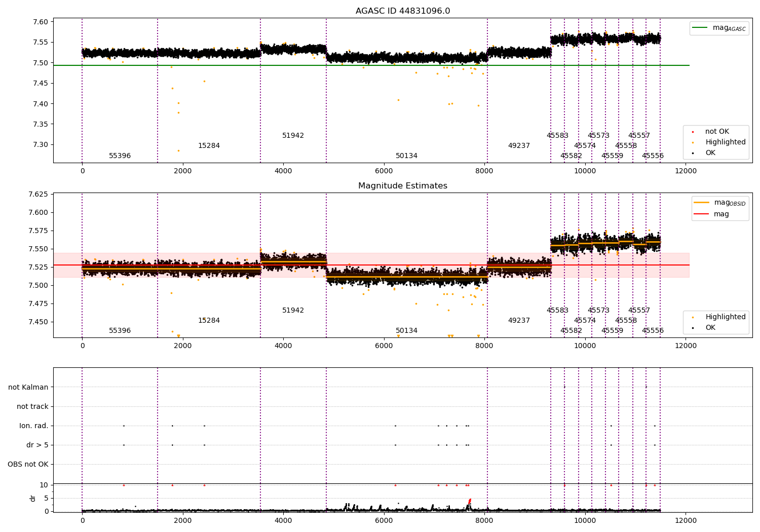Click the 'not Kalman' axis label
The height and width of the screenshot is (532, 760).
click(x=28, y=388)
